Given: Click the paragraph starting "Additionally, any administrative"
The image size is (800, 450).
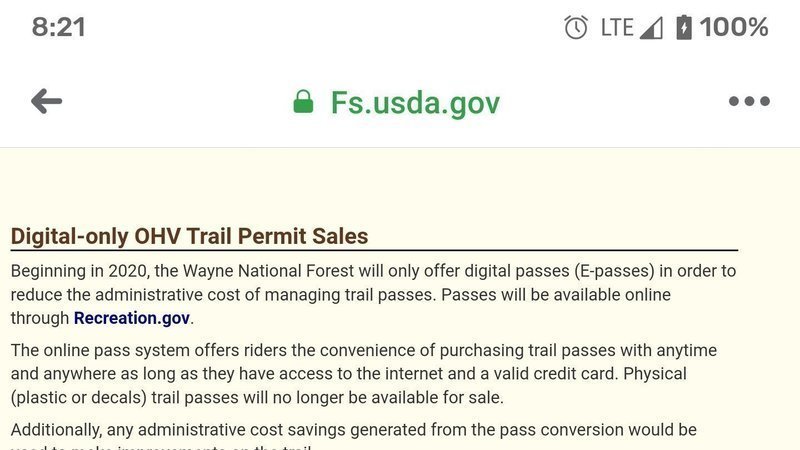Looking at the screenshot, I should [x=353, y=430].
